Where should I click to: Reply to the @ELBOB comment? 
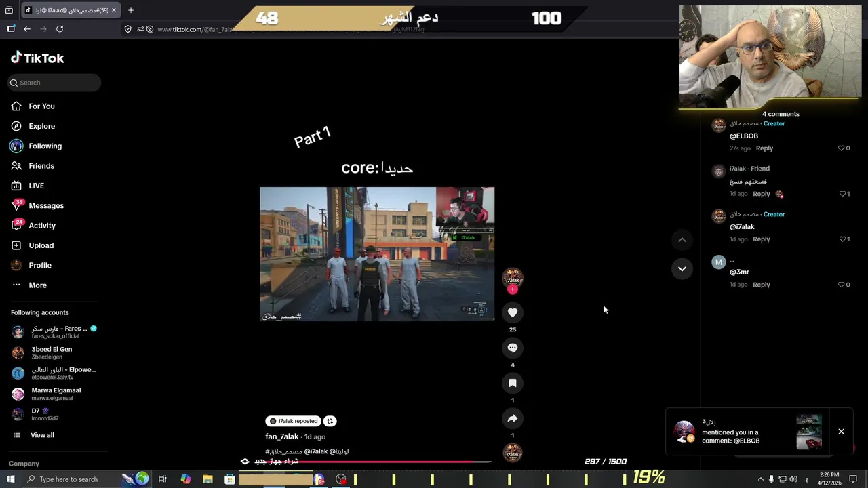(x=764, y=148)
